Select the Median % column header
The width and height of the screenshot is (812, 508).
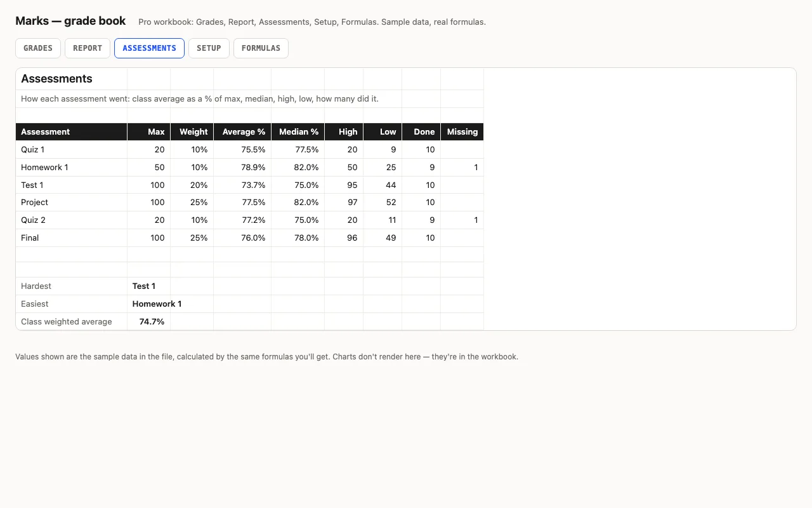298,132
